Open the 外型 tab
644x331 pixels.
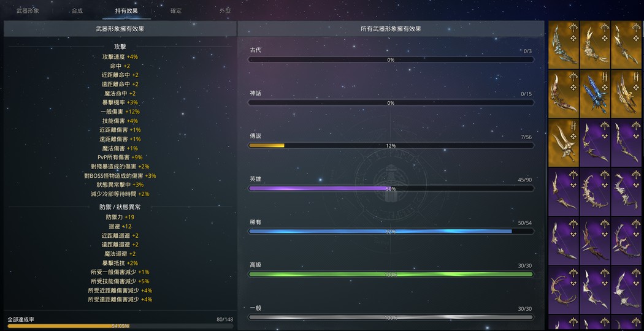pyautogui.click(x=225, y=10)
